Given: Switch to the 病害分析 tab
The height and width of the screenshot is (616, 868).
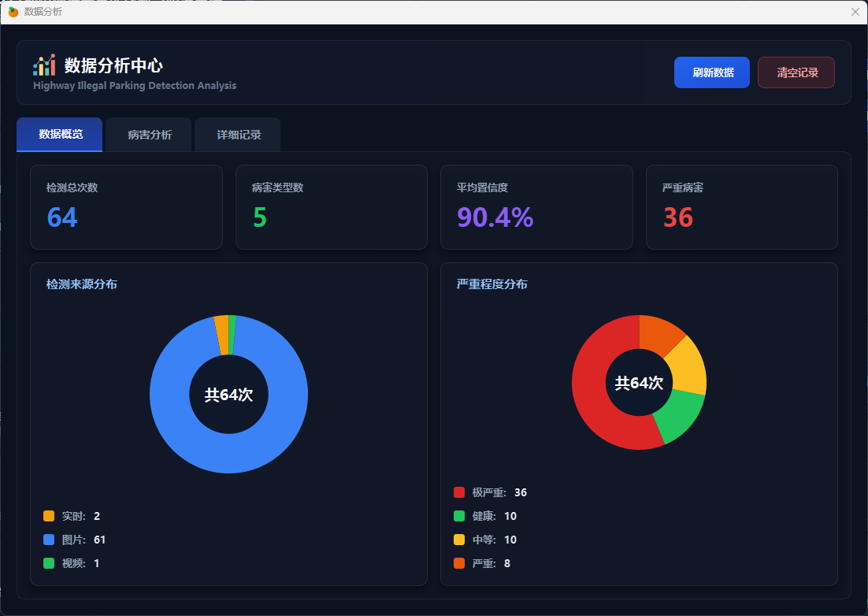Looking at the screenshot, I should coord(150,135).
